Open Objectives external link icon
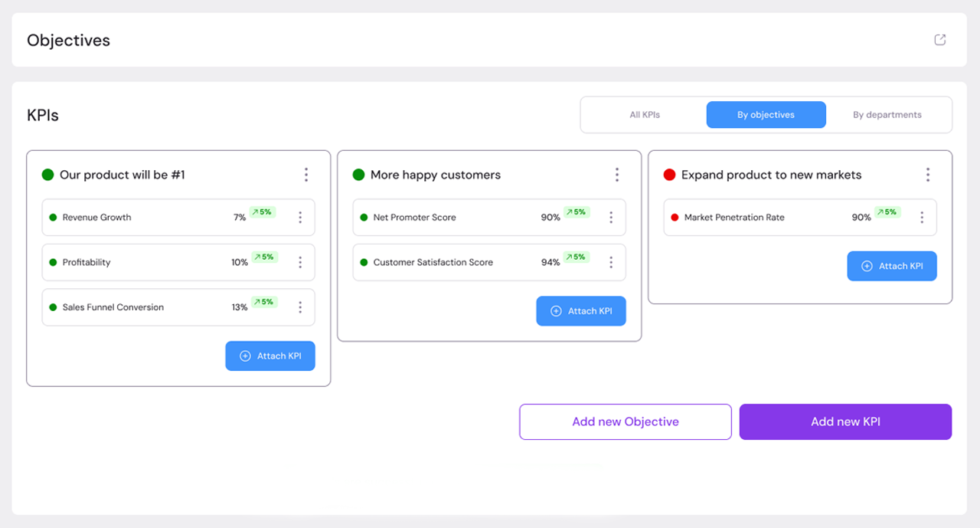 (940, 40)
